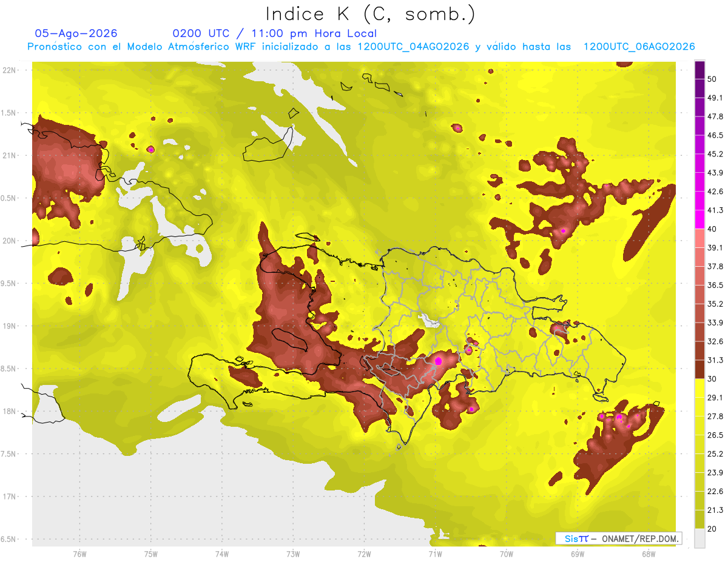728x562 pixels.
Task: Click the 36.5 color bar label
Action: pyautogui.click(x=715, y=285)
